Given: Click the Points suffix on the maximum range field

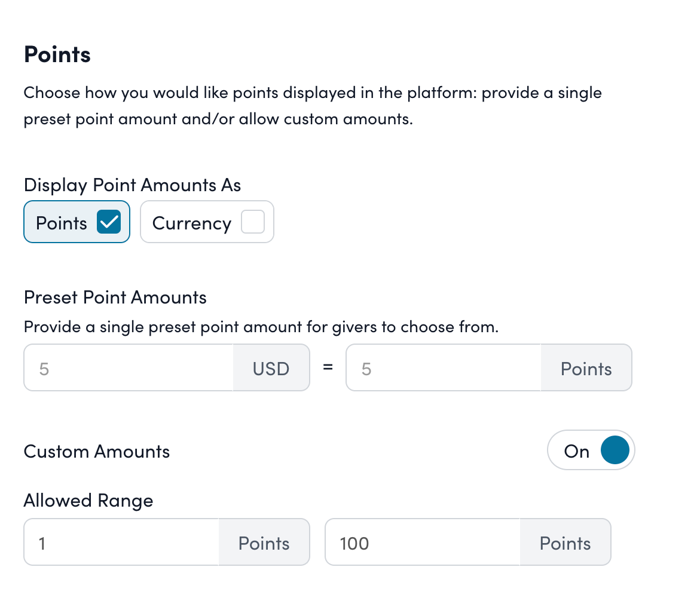Looking at the screenshot, I should (564, 542).
